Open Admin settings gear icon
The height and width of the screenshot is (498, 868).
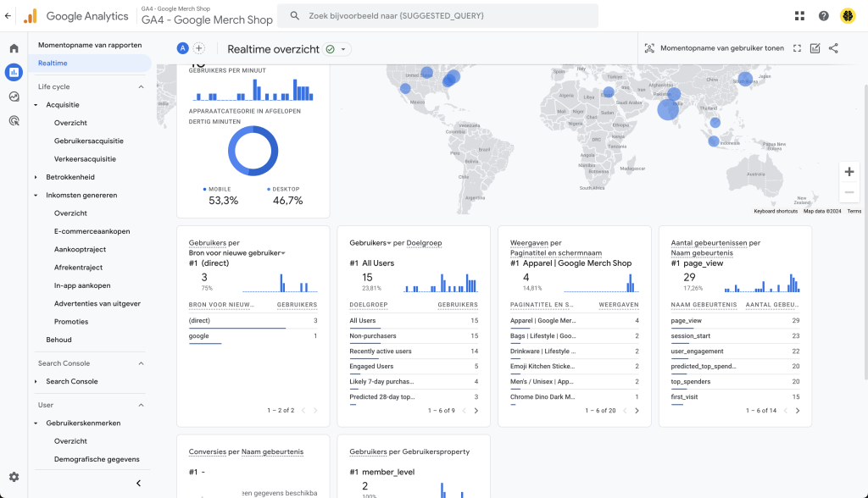click(x=14, y=477)
